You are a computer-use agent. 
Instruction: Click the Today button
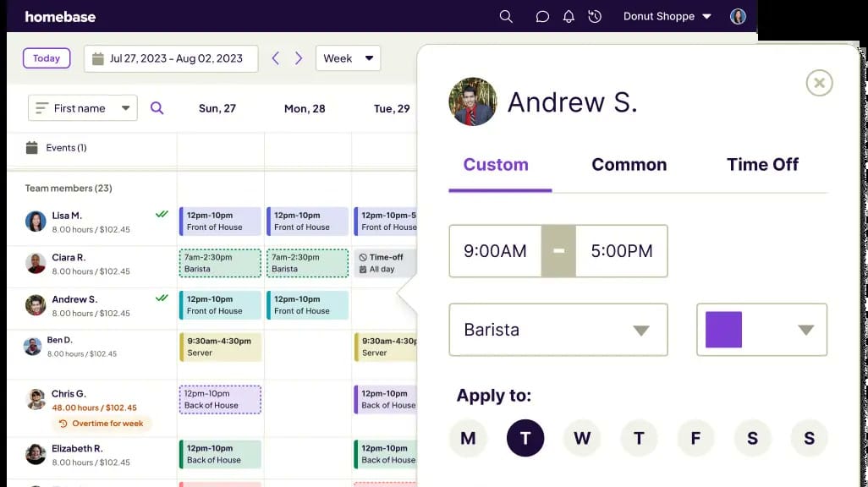(47, 58)
